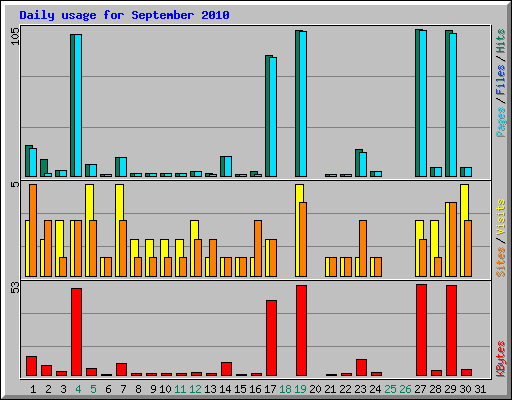512x400 pixels.
Task: Click the cyan hits bar for day 19
Action: click(303, 104)
